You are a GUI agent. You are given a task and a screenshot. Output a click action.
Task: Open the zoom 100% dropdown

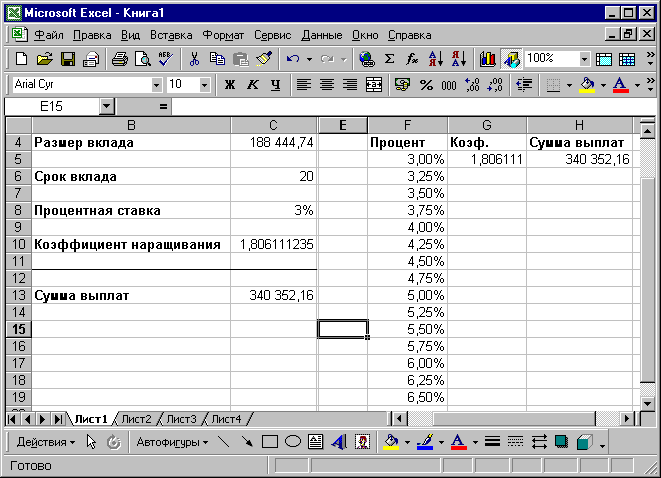(584, 59)
